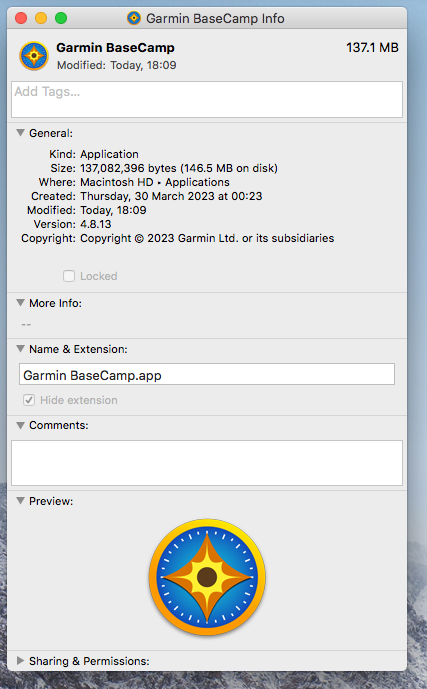Click the Garmin BaseCamp Info window title
The image size is (427, 689).
click(x=215, y=18)
